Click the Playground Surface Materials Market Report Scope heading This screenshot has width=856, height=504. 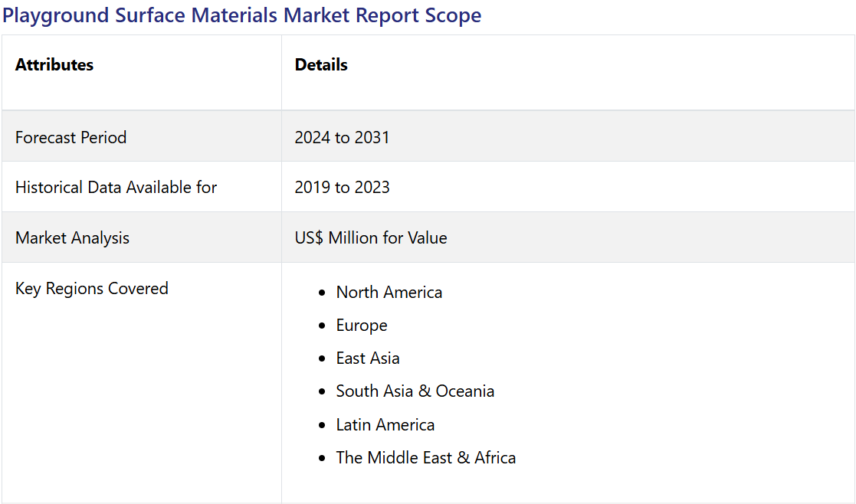point(241,15)
